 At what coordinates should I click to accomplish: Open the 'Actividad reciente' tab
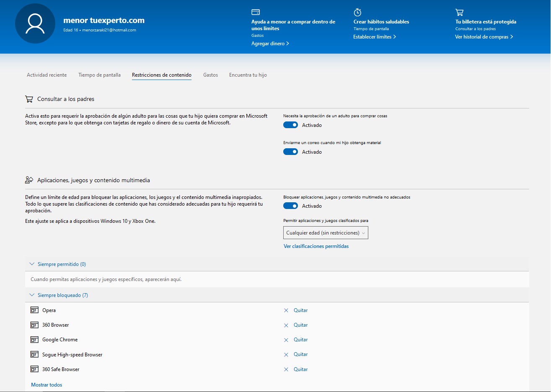click(x=47, y=75)
